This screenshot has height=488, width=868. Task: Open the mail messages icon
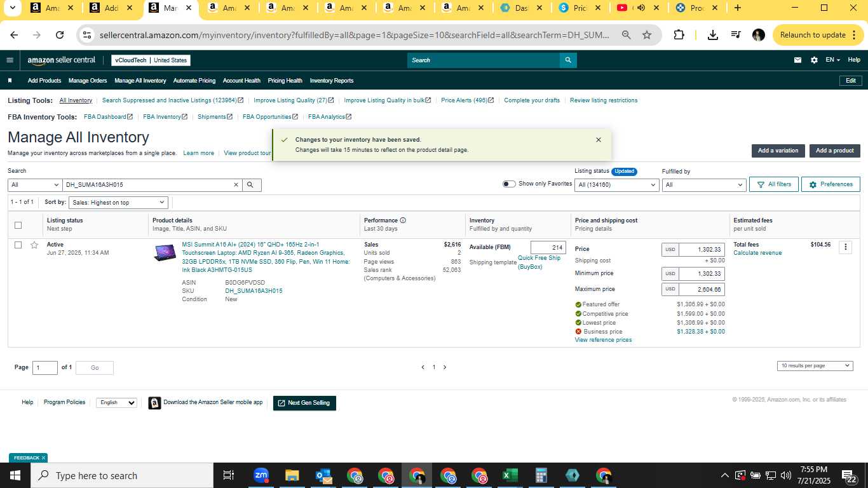coord(797,60)
